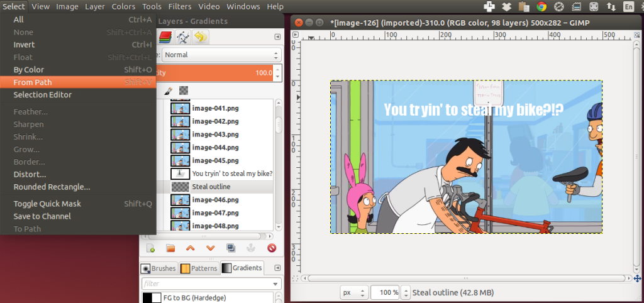
Task: Open the Layers dock configure menu arrow
Action: coord(277,37)
